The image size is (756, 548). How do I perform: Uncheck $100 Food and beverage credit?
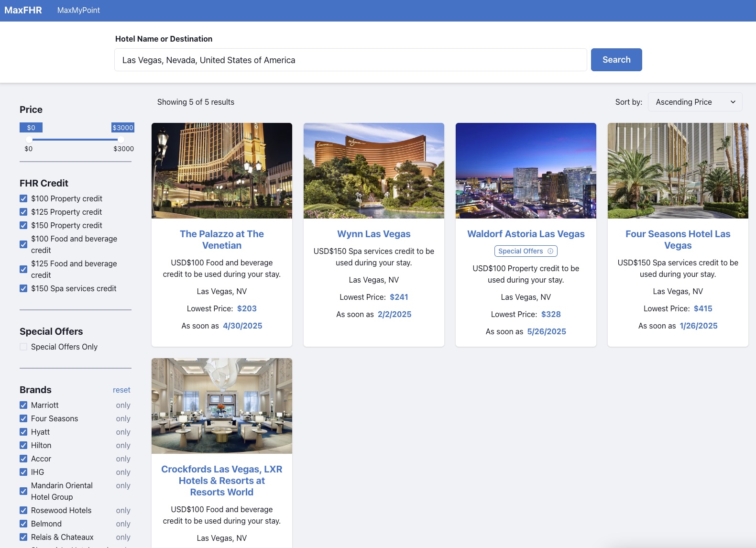(x=23, y=244)
